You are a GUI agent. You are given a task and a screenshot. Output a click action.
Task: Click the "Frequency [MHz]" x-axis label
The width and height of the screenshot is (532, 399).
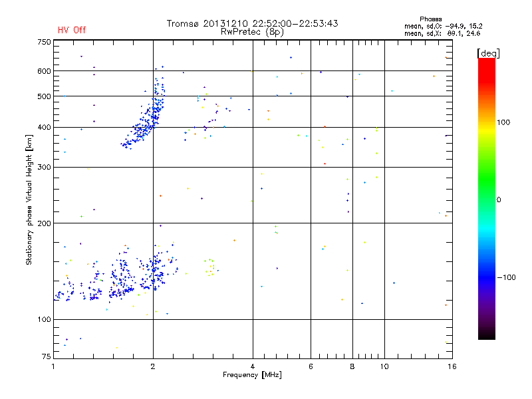(252, 375)
